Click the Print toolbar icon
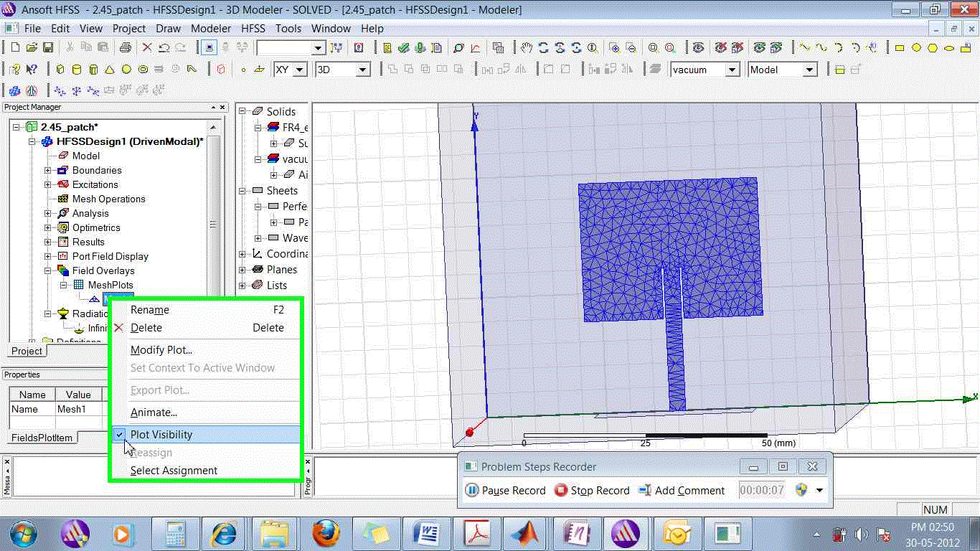The image size is (980, 551). [125, 47]
